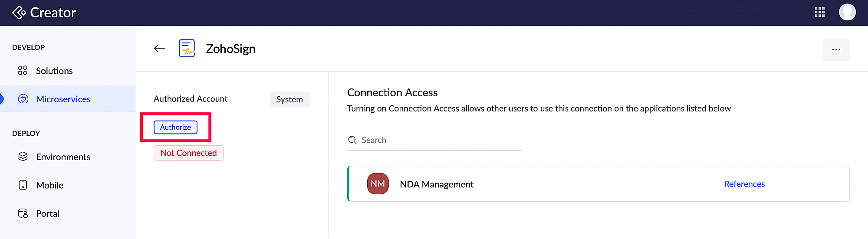
Task: Click the Mobile device icon
Action: pos(23,185)
